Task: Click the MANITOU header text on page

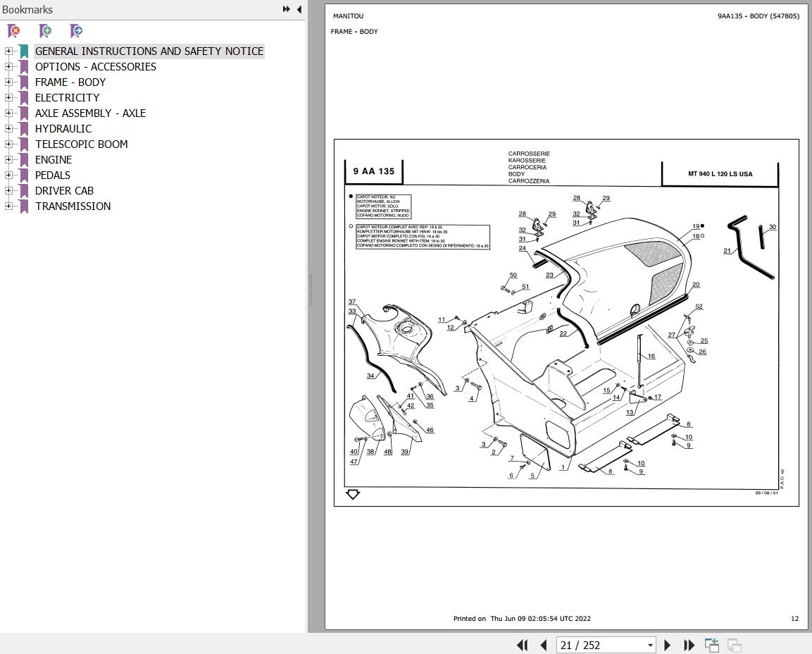Action: (348, 16)
